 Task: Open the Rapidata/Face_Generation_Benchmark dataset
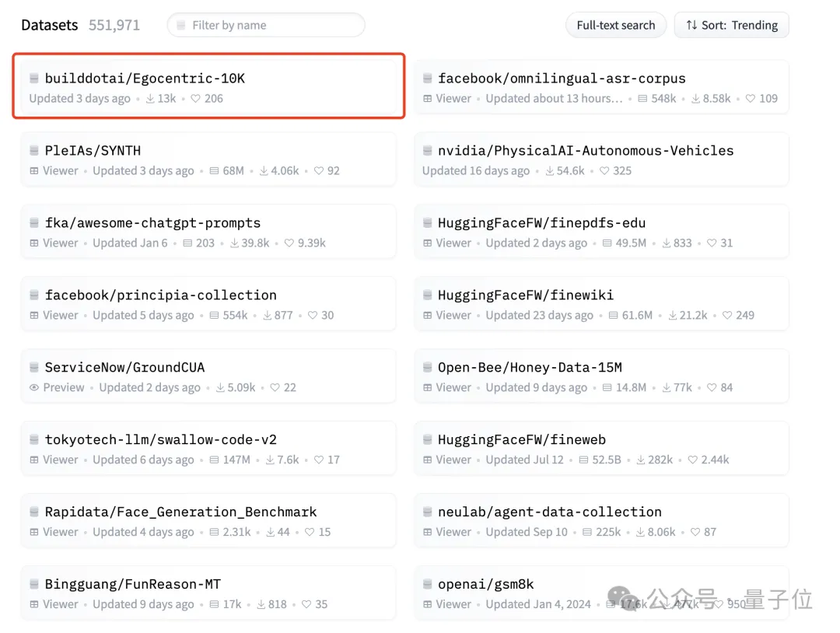(x=180, y=512)
